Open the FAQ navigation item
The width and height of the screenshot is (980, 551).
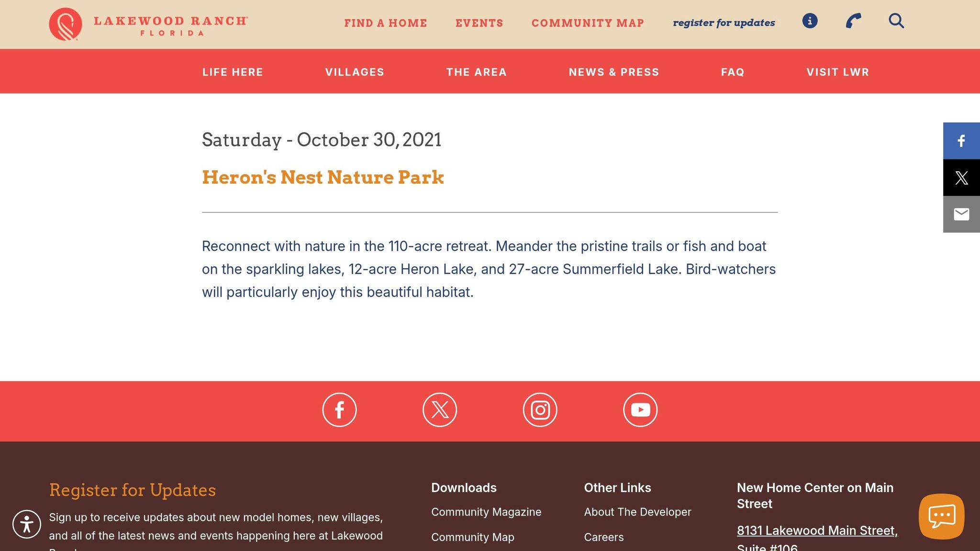click(x=732, y=72)
